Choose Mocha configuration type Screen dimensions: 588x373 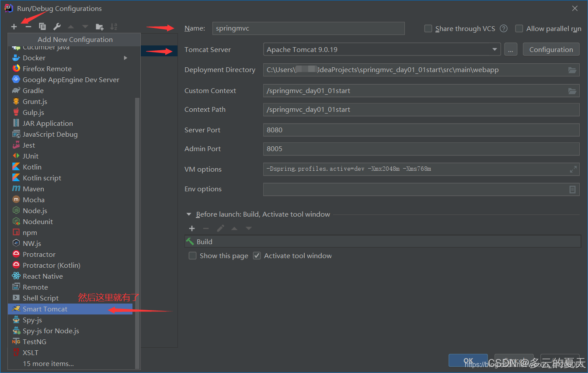coord(70,200)
